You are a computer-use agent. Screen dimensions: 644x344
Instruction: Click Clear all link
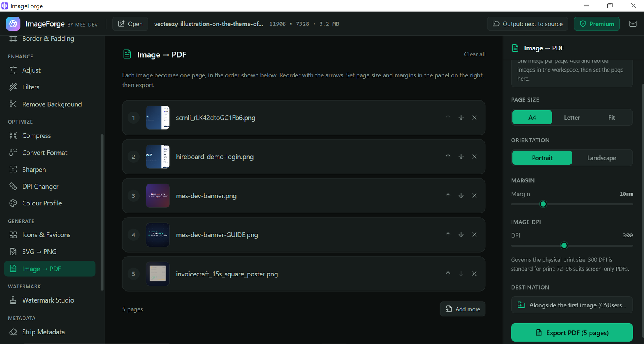(475, 54)
